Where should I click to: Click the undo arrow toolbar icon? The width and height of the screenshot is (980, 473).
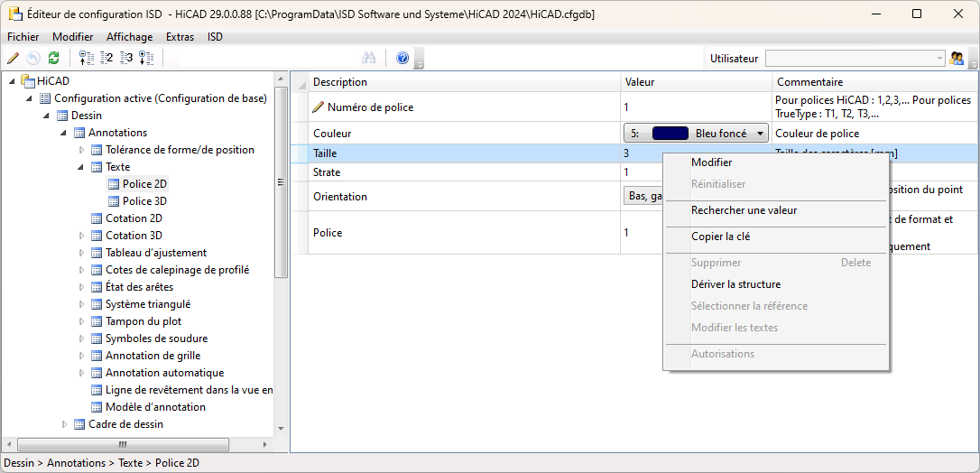33,58
